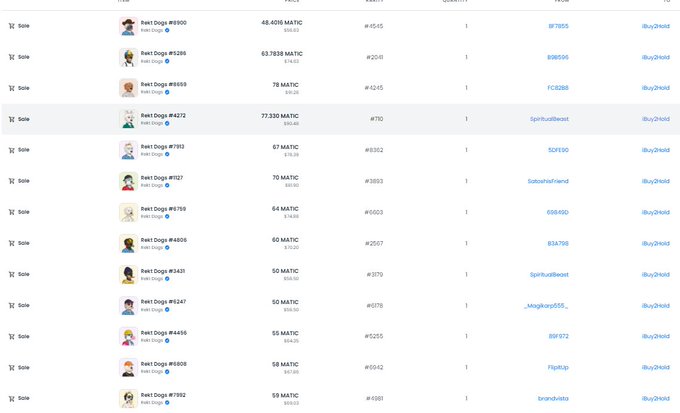Open thumbnail of Rekt Dogs #5286

(x=128, y=57)
